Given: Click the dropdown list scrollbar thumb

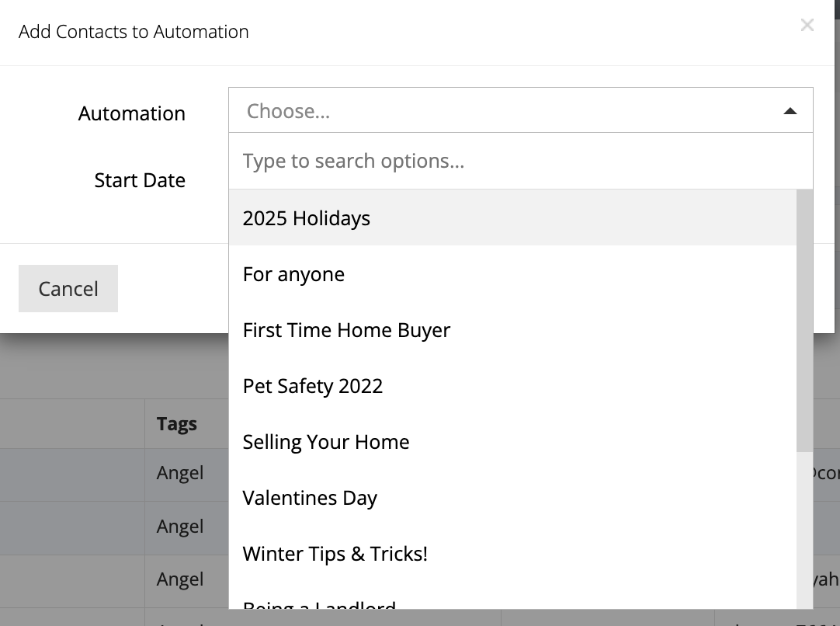Looking at the screenshot, I should click(x=804, y=318).
